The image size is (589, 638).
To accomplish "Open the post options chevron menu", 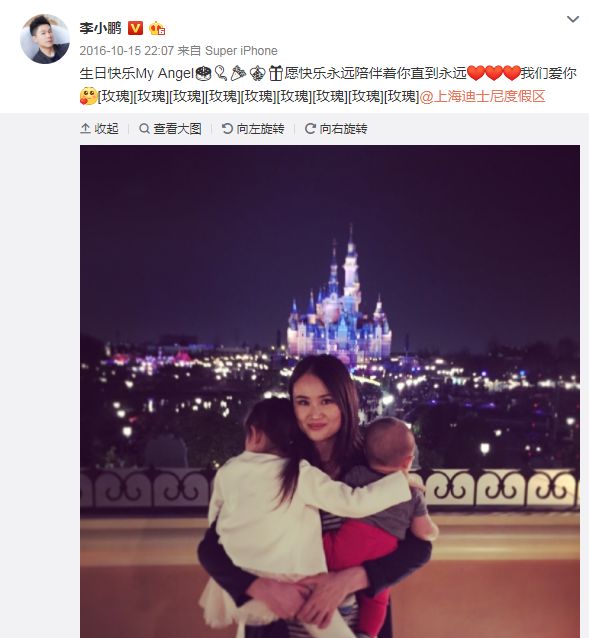I will click(x=573, y=19).
